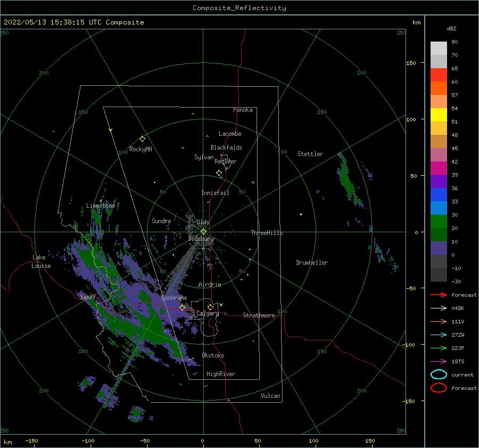Select the Cochrane label
Viewport: 479px width, 448px height.
coord(174,298)
